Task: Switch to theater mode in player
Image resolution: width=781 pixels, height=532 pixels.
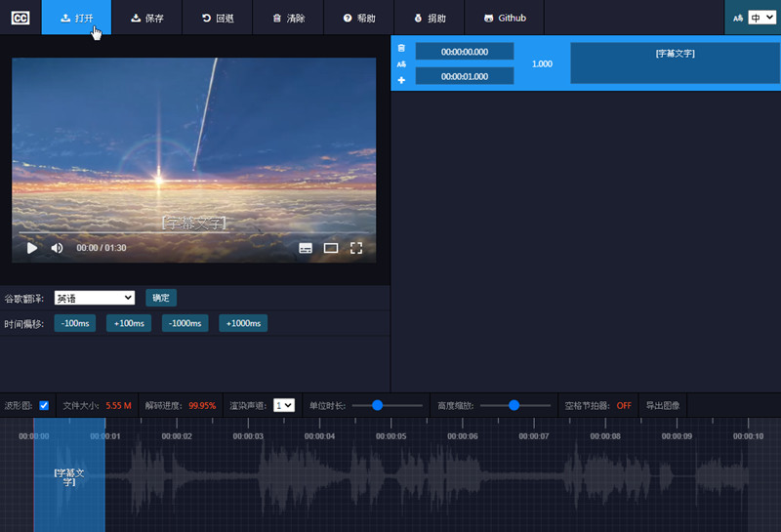Action: click(x=331, y=248)
